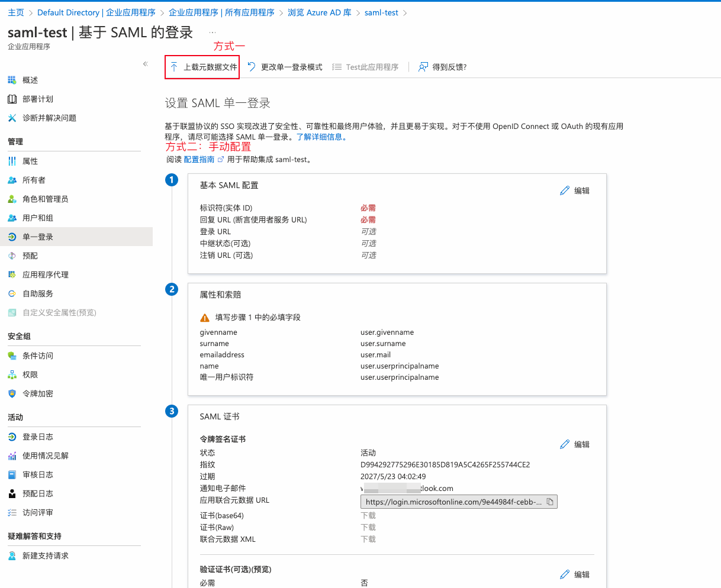
Task: Click the 自助服务 self-service icon
Action: tap(12, 293)
